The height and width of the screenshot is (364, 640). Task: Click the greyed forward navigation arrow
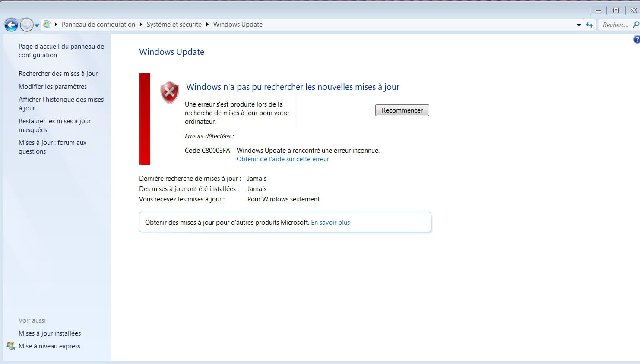pos(26,25)
